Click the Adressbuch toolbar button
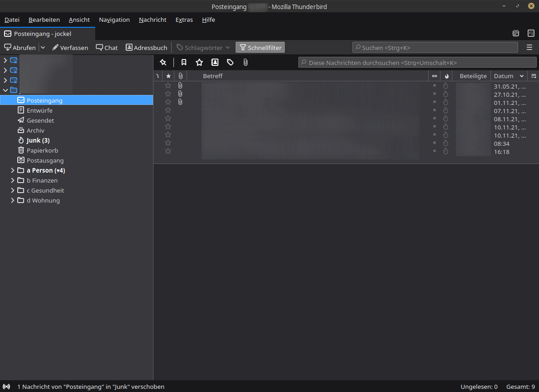539x392 pixels. [x=146, y=47]
